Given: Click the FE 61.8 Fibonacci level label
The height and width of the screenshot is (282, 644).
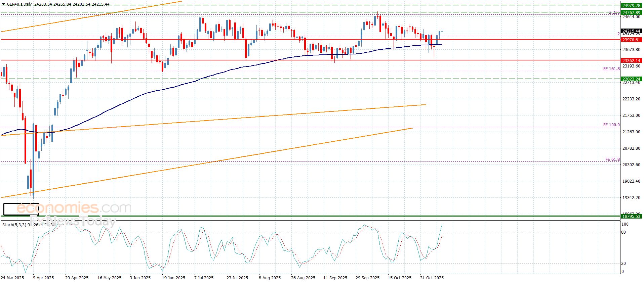Looking at the screenshot, I should pyautogui.click(x=612, y=159).
